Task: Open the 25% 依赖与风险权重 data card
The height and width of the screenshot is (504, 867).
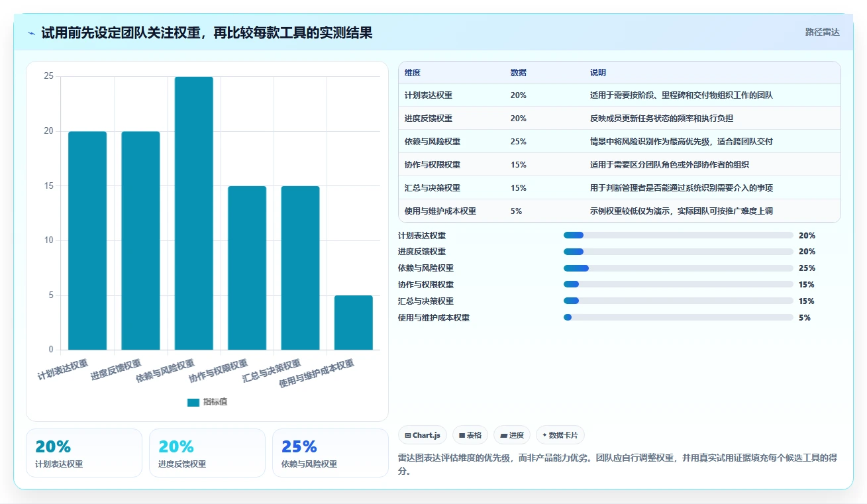Action: coord(331,453)
